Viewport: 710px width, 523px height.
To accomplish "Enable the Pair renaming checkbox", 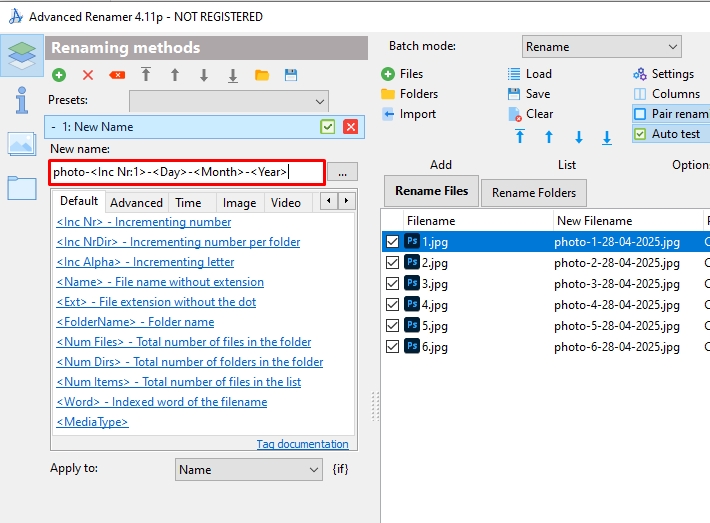I will [x=640, y=114].
